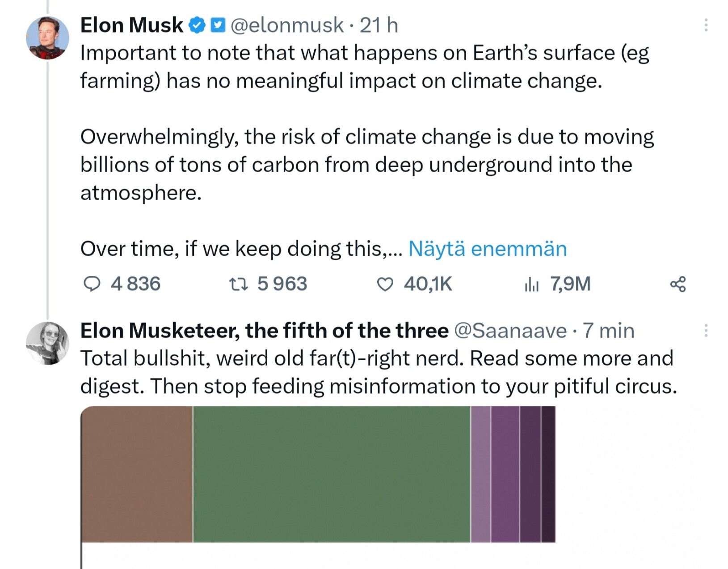The image size is (728, 569).
Task: Like the tweet with 40,1K likes
Action: pos(385,284)
